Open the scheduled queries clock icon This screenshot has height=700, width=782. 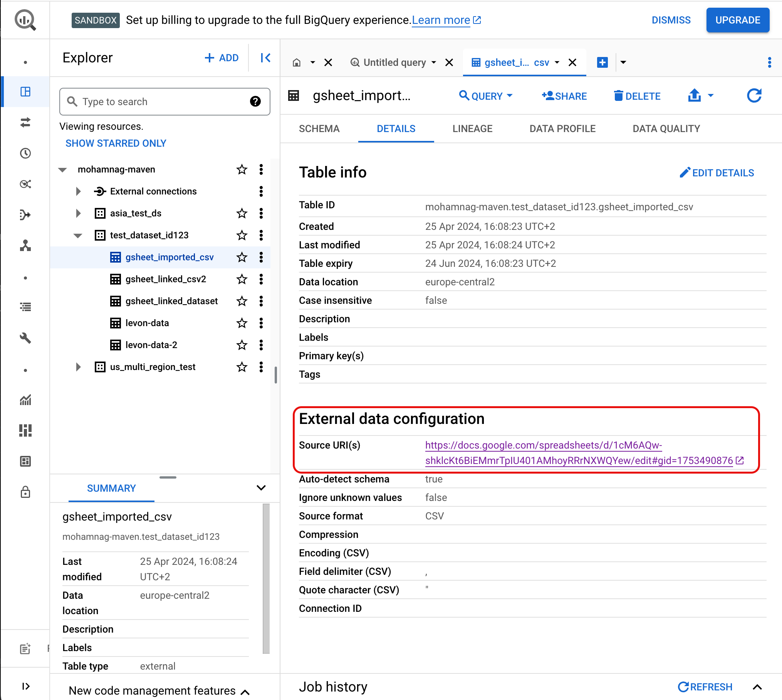(25, 153)
